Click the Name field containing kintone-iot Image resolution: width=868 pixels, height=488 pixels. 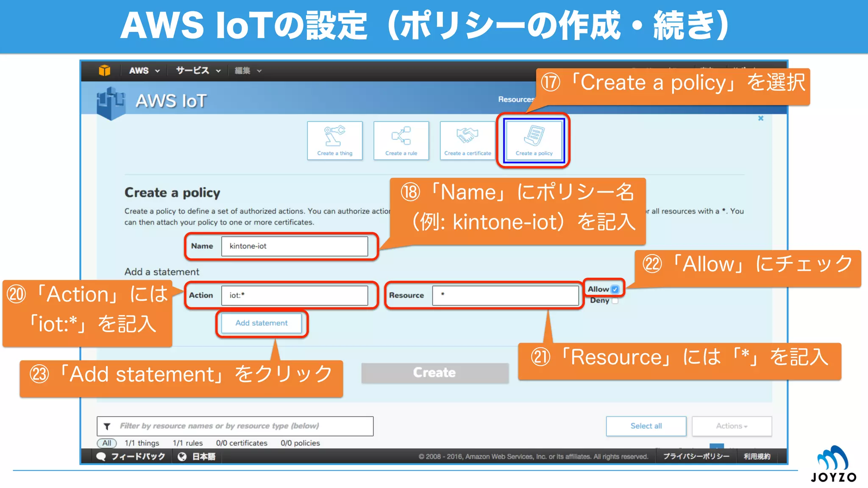[295, 246]
